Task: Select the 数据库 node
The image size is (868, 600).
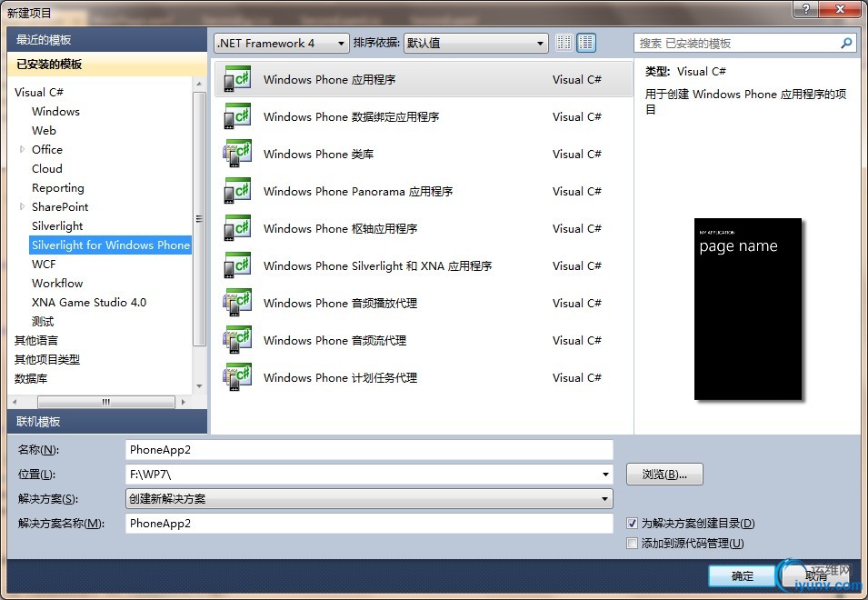Action: (31, 378)
